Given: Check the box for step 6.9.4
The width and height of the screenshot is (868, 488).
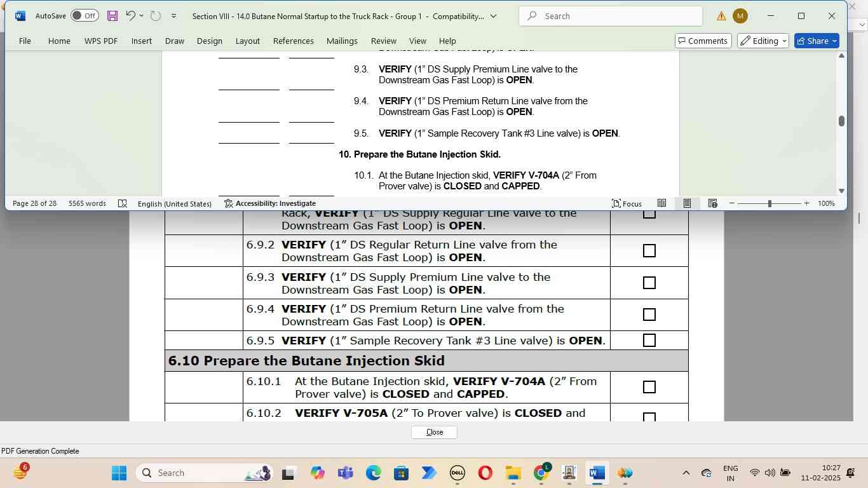Looking at the screenshot, I should pyautogui.click(x=649, y=315).
